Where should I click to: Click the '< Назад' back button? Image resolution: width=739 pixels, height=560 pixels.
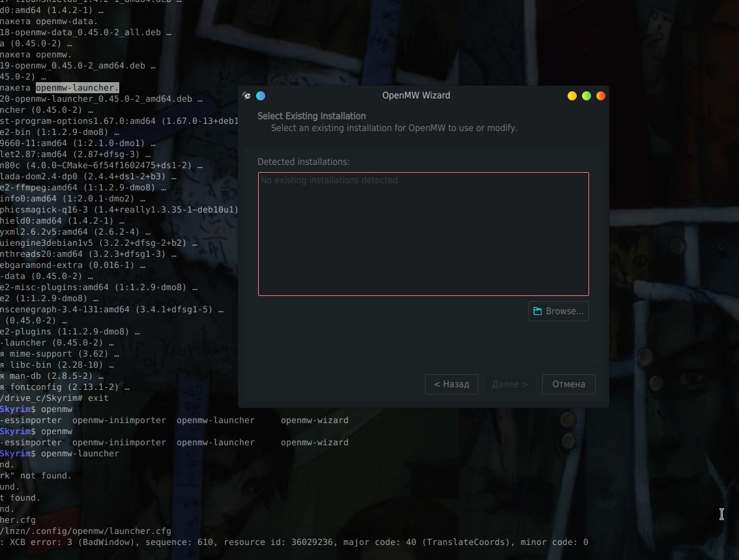(x=452, y=384)
